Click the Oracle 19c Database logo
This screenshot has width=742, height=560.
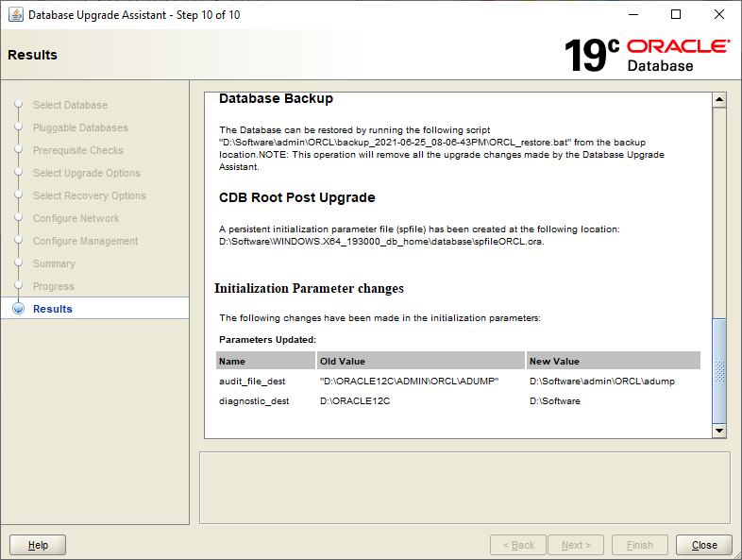(647, 56)
